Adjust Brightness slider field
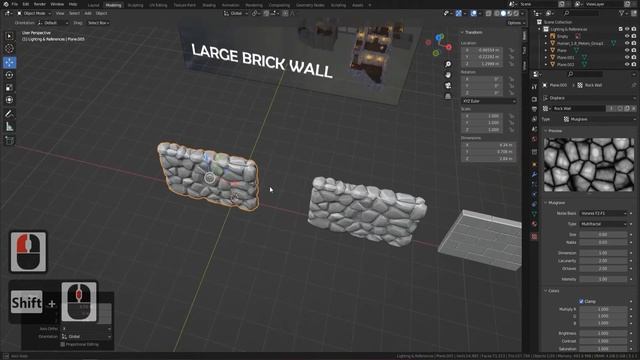The image size is (640, 360). click(x=603, y=333)
